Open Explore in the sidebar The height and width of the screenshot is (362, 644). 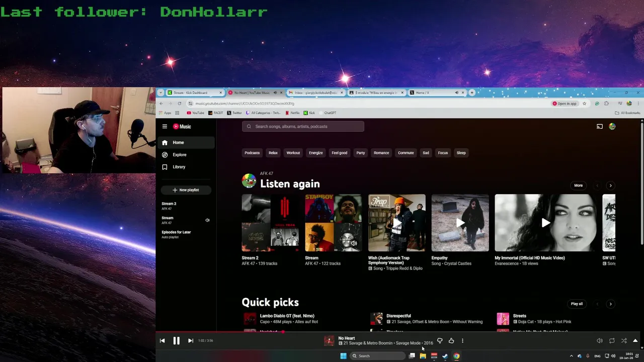pyautogui.click(x=187, y=155)
